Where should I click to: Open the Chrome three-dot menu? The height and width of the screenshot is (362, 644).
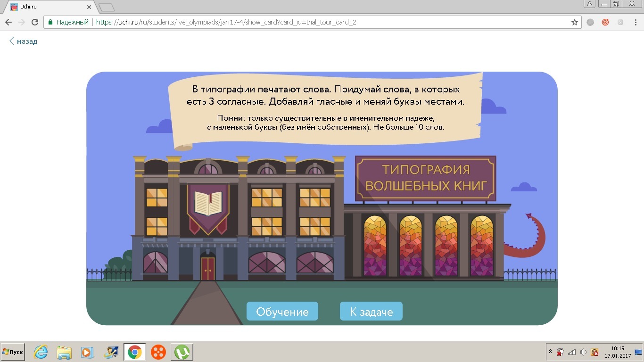click(635, 22)
